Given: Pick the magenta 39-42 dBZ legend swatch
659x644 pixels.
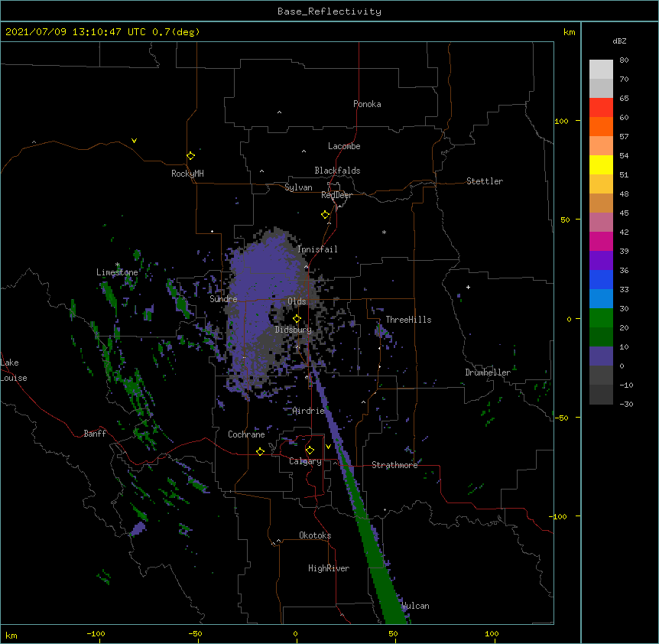Looking at the screenshot, I should tap(601, 241).
